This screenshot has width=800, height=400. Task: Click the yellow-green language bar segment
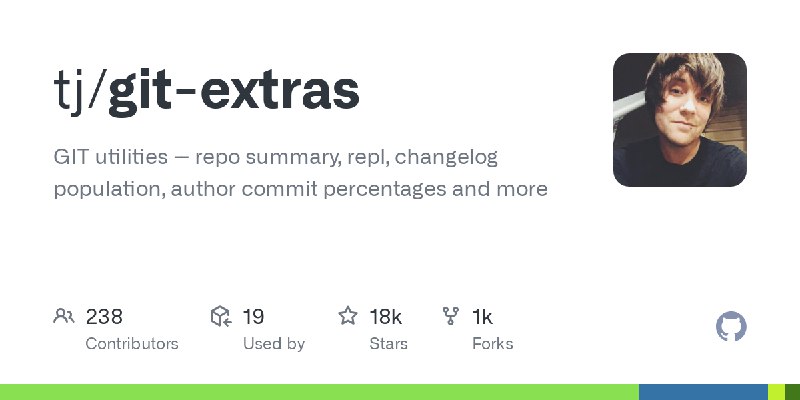pos(776,392)
